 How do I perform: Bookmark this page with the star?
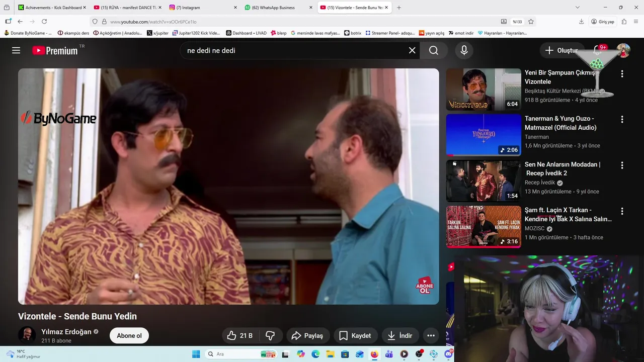pos(531,22)
